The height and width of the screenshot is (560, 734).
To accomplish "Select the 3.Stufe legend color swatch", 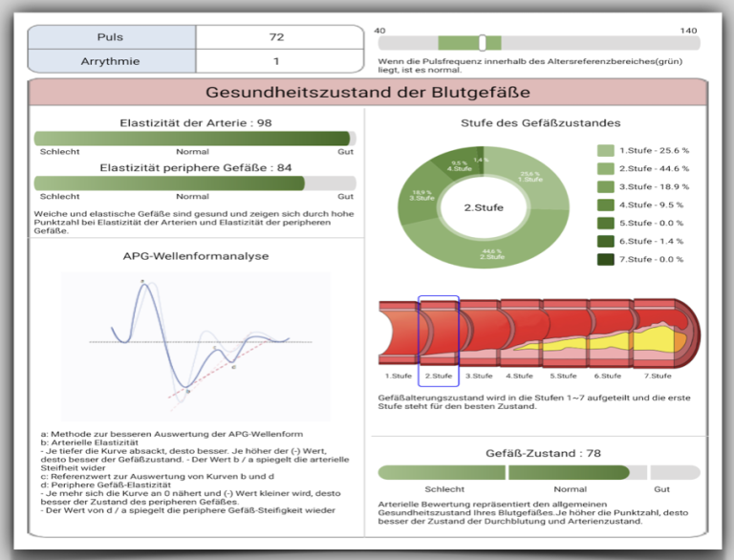I will pos(606,187).
